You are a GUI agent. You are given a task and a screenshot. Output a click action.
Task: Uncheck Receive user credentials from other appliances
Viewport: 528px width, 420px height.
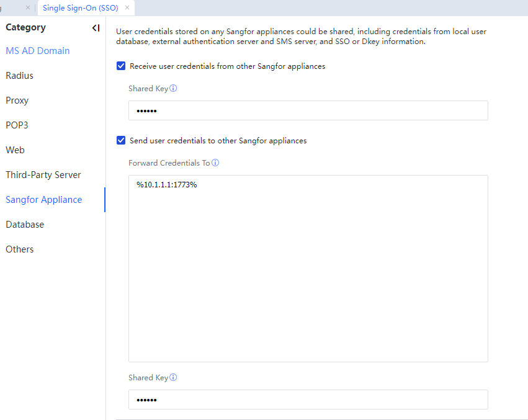(121, 66)
